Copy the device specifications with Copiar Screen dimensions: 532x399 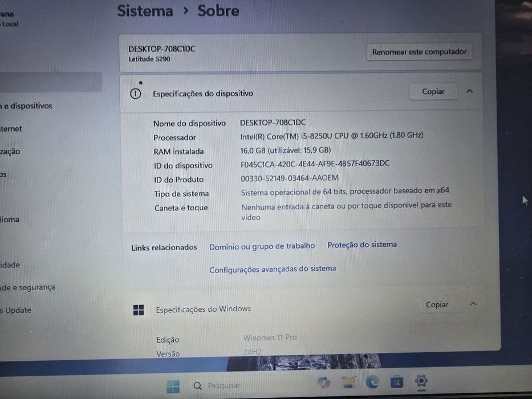[433, 92]
